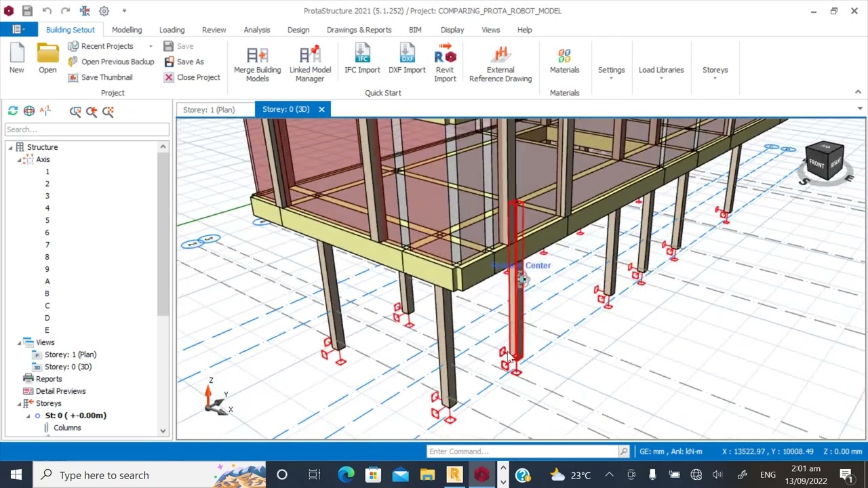Image resolution: width=868 pixels, height=488 pixels.
Task: Switch to Drawings & Reports tab
Action: 359,30
